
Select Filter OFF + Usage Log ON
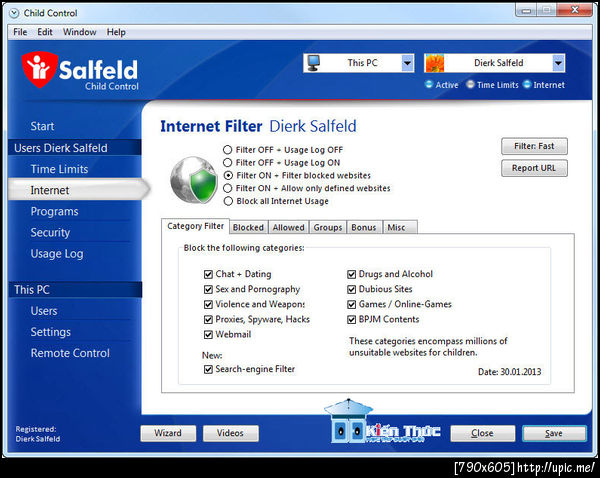(228, 163)
